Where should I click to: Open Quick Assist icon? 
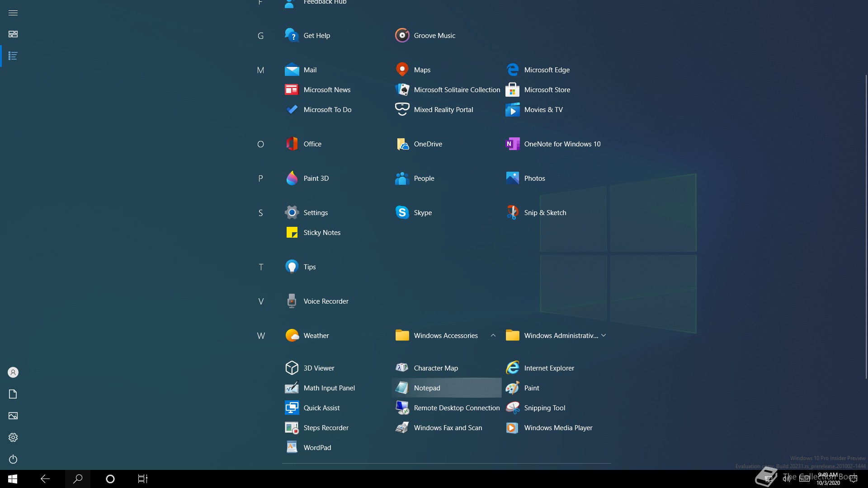tap(292, 408)
